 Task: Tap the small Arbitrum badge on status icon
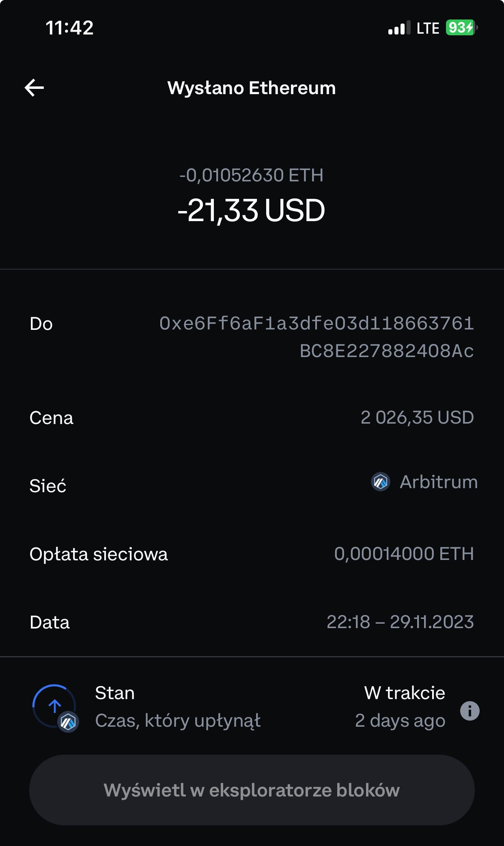coord(68,722)
